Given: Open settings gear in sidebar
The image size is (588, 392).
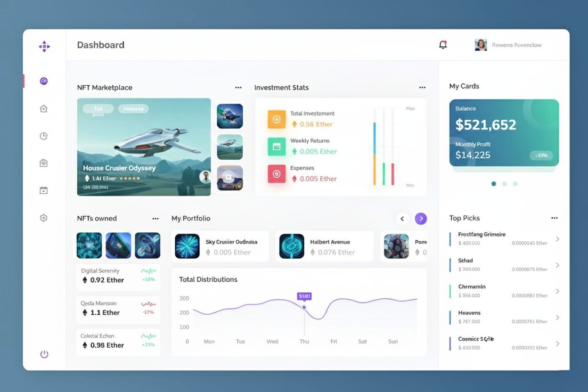Looking at the screenshot, I should [x=44, y=218].
